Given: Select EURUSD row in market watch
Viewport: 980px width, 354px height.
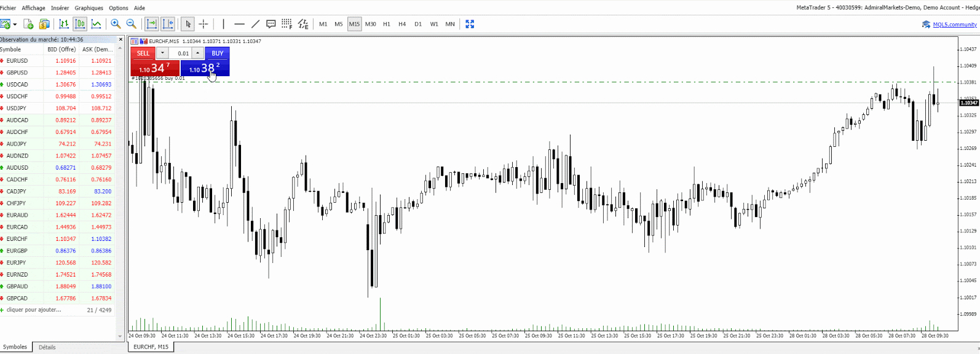Looking at the screenshot, I should (x=58, y=61).
